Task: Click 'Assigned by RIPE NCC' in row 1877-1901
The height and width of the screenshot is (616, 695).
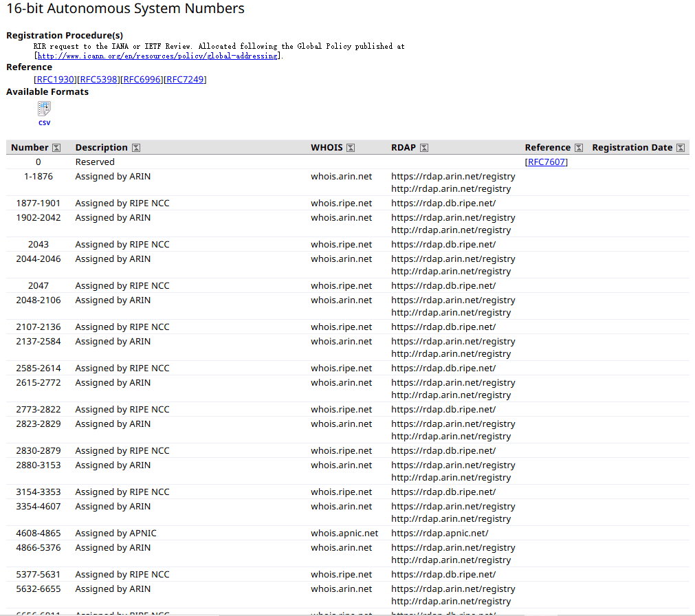Action: click(122, 203)
